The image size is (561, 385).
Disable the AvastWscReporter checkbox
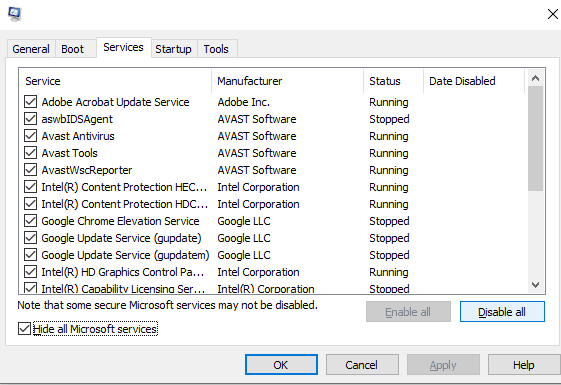pos(30,170)
